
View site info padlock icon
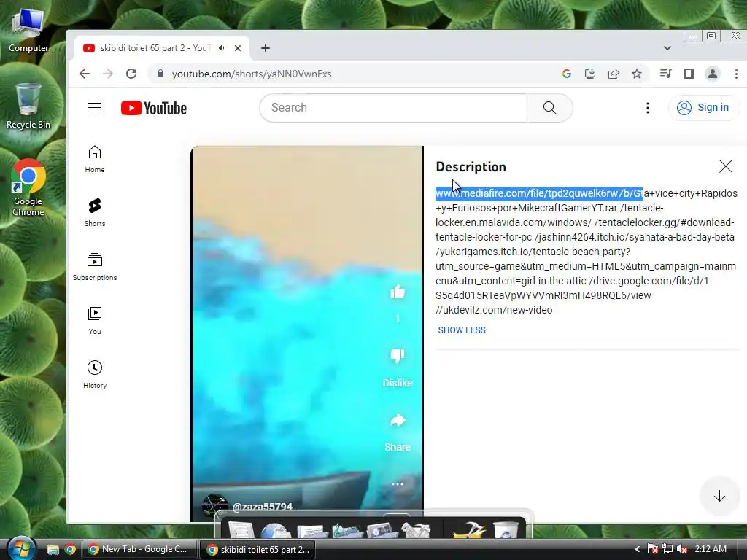(x=160, y=74)
